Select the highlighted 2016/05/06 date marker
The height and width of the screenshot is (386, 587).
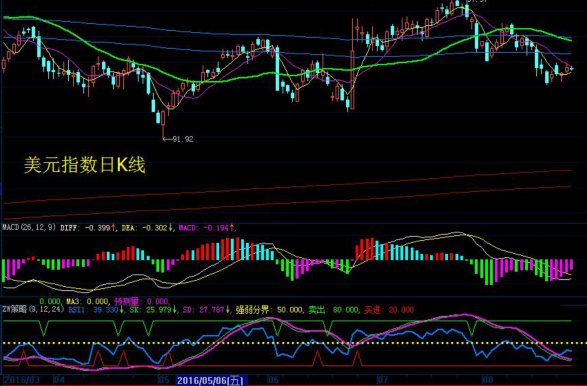[x=210, y=380]
